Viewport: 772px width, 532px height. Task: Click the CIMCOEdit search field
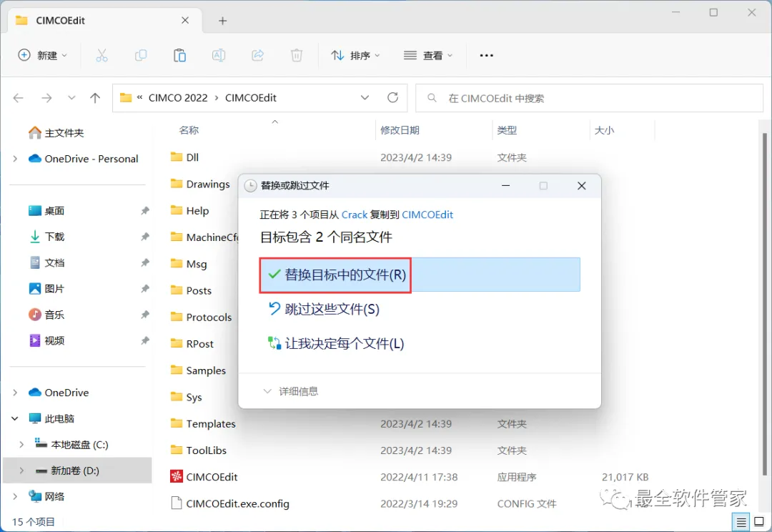point(589,98)
